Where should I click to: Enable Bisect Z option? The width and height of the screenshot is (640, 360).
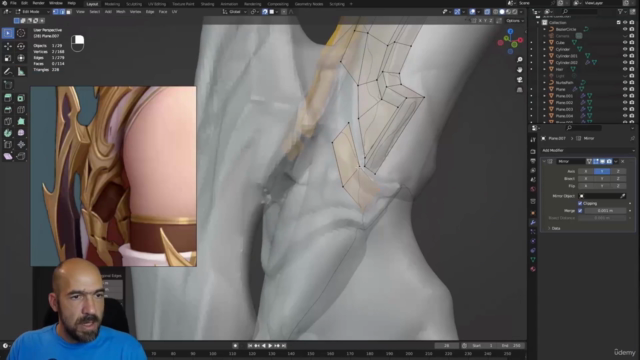click(618, 179)
